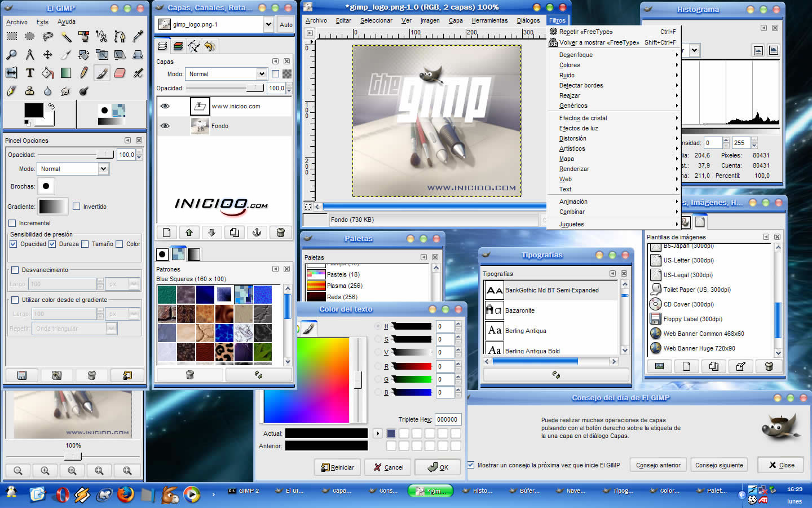Screen dimensions: 812x508
Task: Click Cancel in Color del texto dialog
Action: [388, 467]
